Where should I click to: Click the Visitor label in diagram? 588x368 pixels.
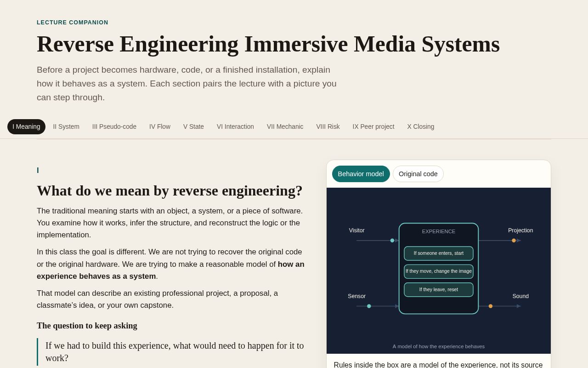(357, 230)
